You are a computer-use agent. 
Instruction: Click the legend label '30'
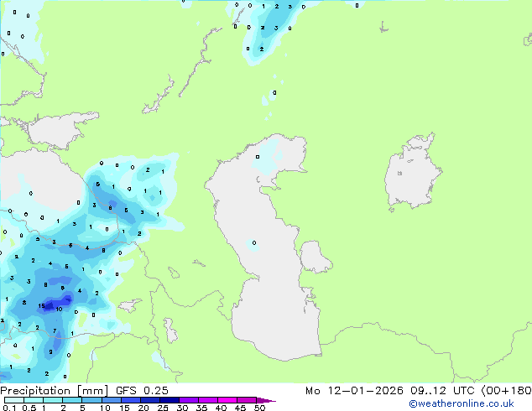(x=182, y=408)
